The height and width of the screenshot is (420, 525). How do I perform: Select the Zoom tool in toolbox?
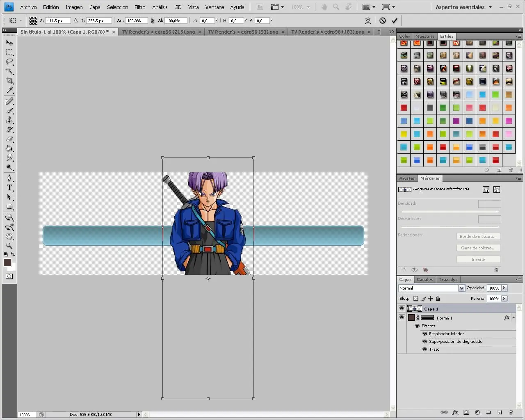tap(9, 246)
